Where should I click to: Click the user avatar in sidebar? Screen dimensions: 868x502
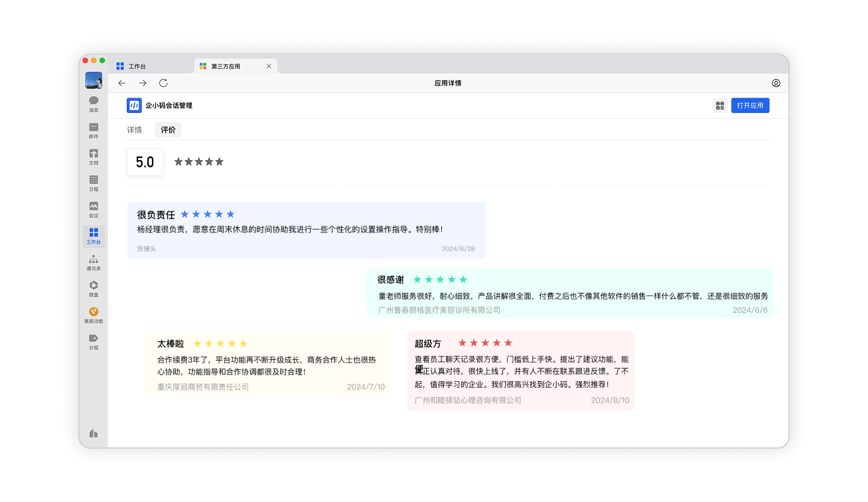pos(94,80)
